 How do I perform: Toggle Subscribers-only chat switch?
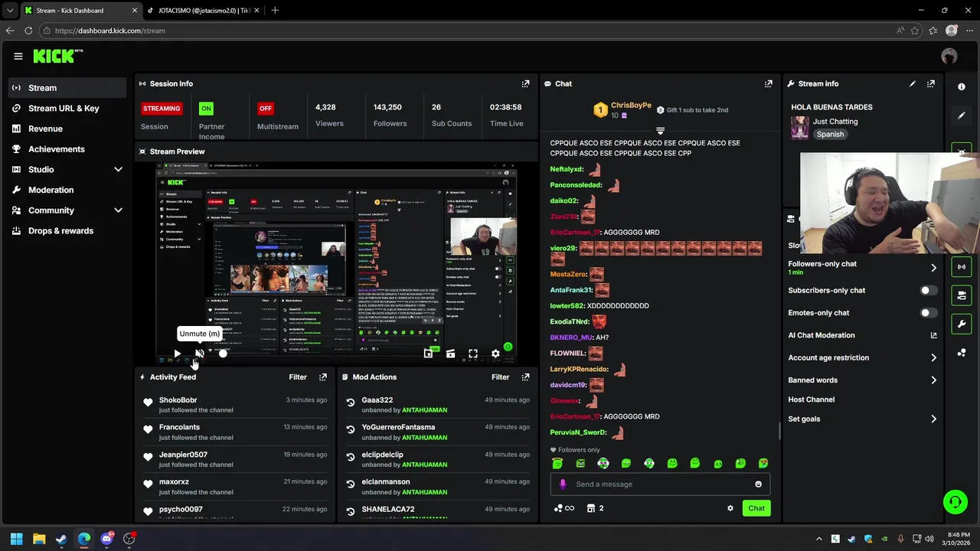click(x=928, y=290)
